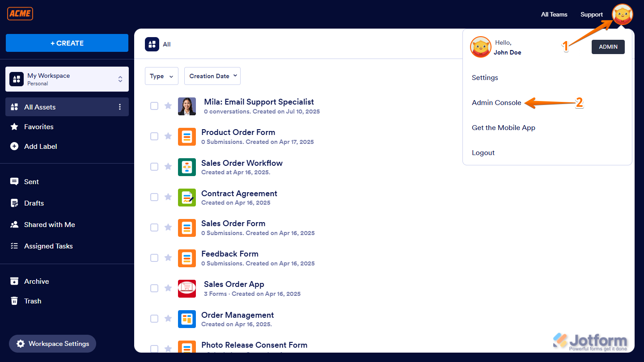Expand the My Workspace switcher

120,79
